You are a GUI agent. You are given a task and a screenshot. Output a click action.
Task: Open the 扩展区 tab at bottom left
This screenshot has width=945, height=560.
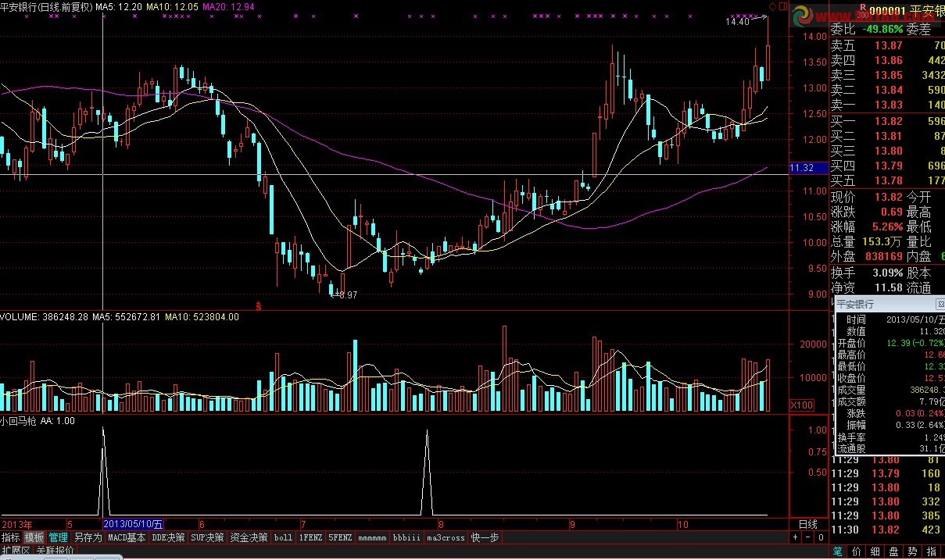tap(16, 551)
